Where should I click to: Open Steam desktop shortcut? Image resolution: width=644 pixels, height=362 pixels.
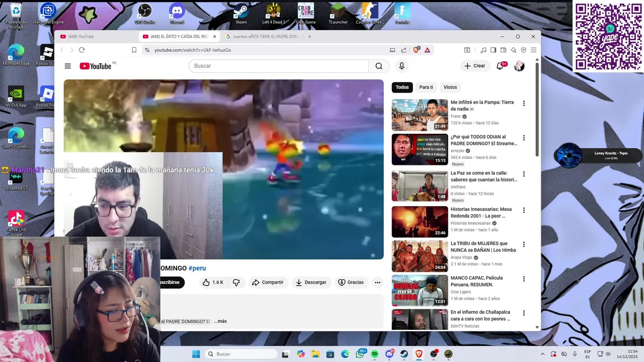(241, 14)
